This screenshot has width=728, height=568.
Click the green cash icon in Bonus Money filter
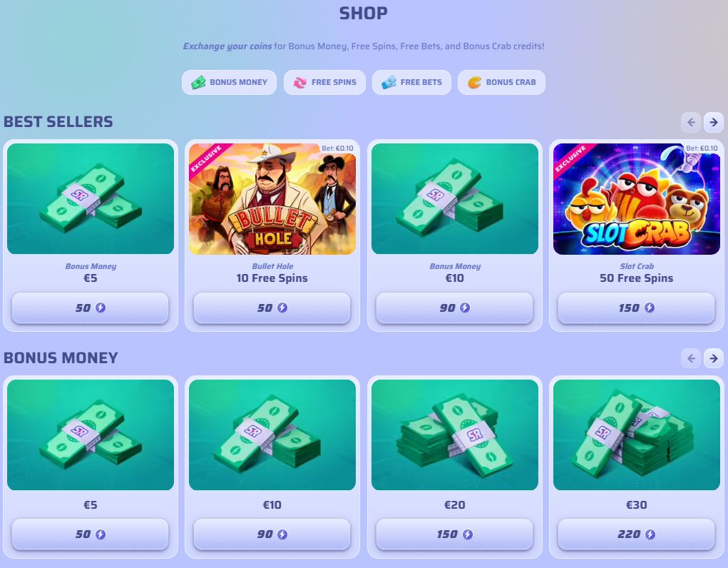[x=198, y=82]
